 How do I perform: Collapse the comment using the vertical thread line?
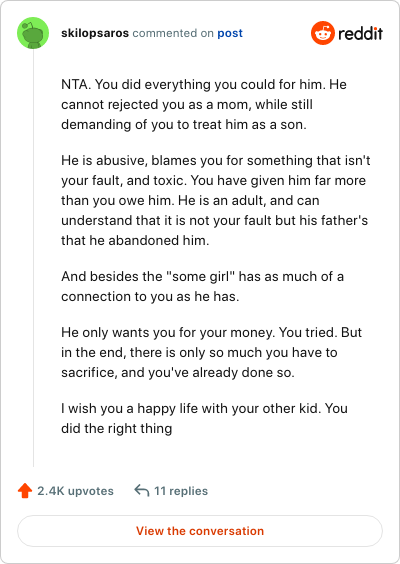[33, 258]
